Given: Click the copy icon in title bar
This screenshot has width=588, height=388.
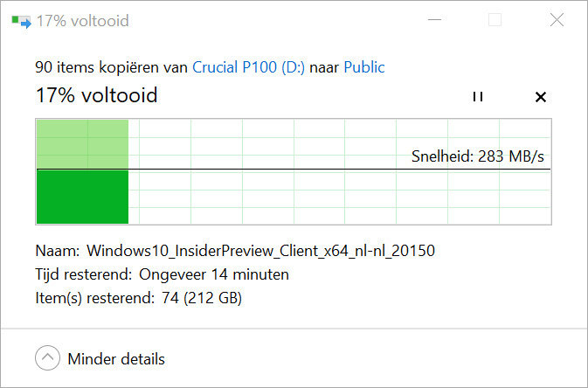Looking at the screenshot, I should (22, 20).
